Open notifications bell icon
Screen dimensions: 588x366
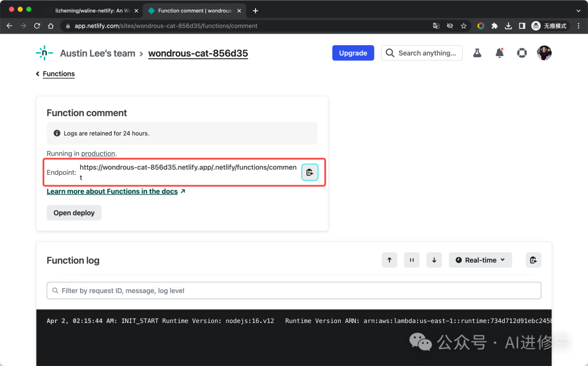[499, 53]
